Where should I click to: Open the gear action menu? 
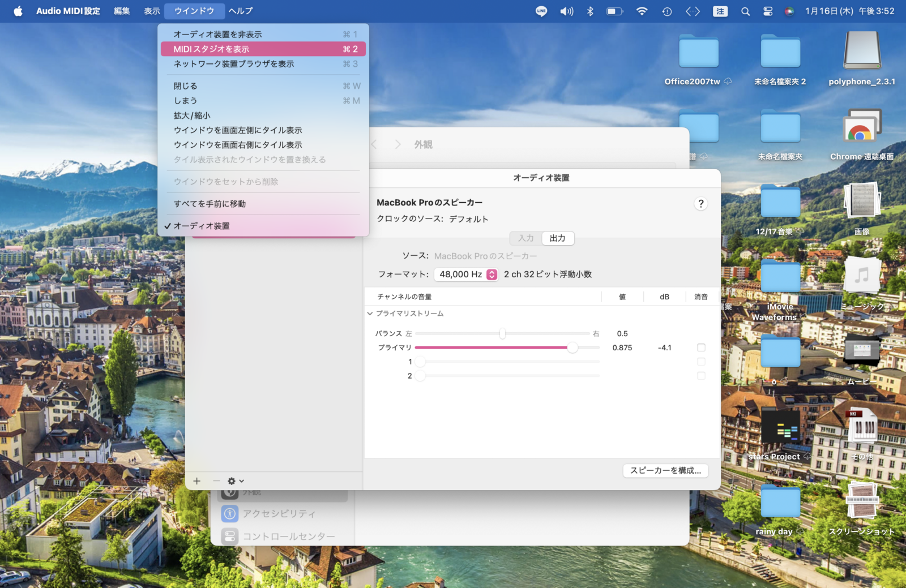click(x=235, y=481)
